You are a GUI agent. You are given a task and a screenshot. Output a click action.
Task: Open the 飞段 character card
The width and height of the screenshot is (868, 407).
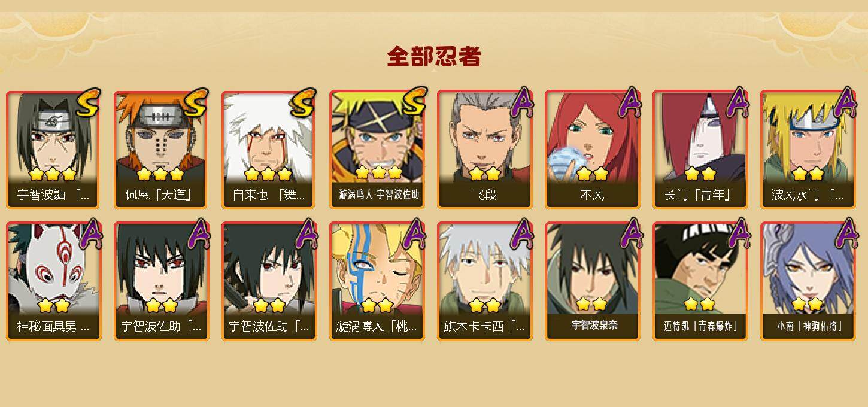click(484, 150)
